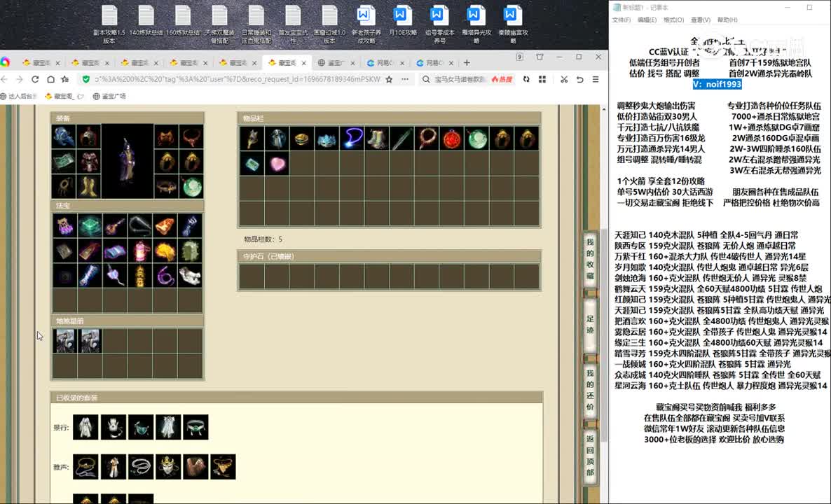
Task: Click Notepad line 1个火箭 享全套12份攻略
Action: click(661, 181)
